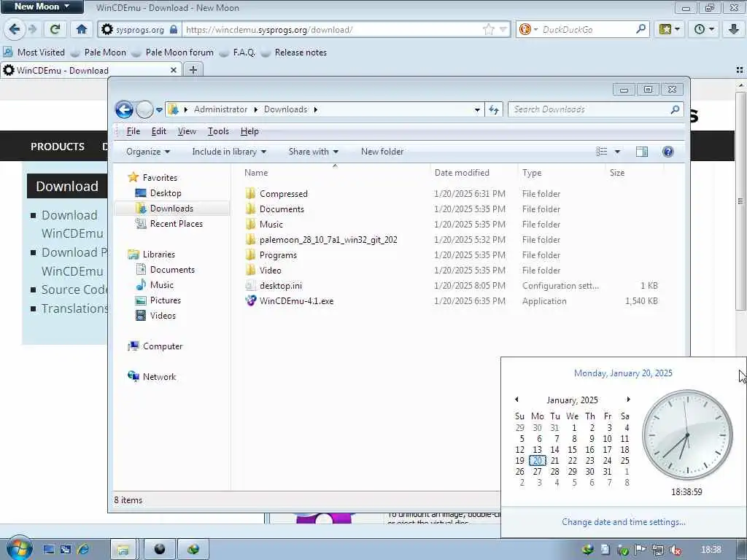Open a new browser tab
The height and width of the screenshot is (560, 747).
[193, 70]
